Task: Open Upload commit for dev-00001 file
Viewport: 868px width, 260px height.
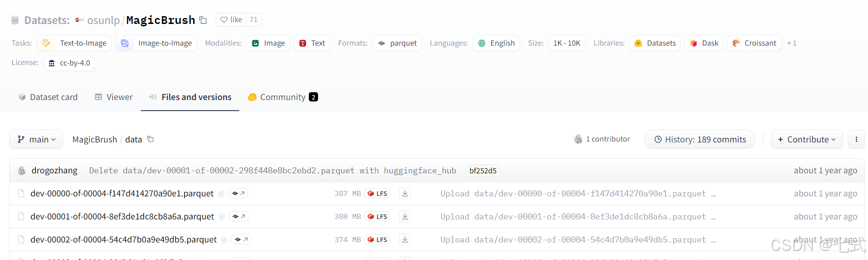Action: point(578,217)
